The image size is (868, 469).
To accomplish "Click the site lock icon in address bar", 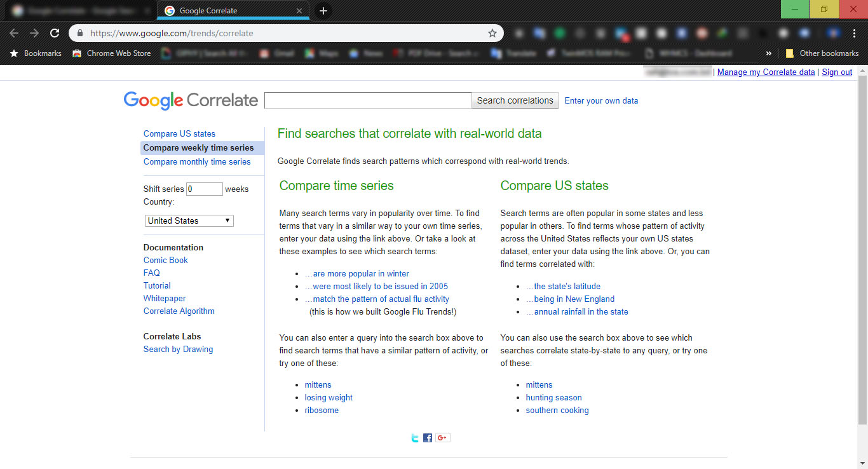I will click(80, 33).
